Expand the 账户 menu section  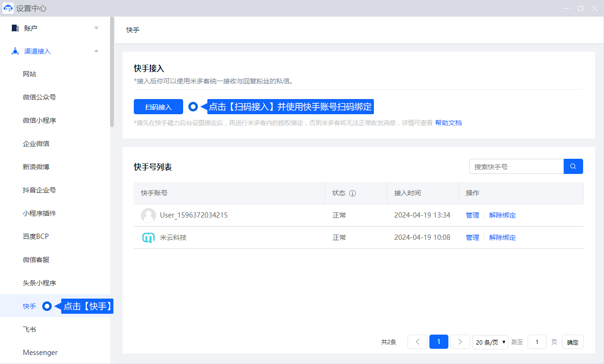96,28
